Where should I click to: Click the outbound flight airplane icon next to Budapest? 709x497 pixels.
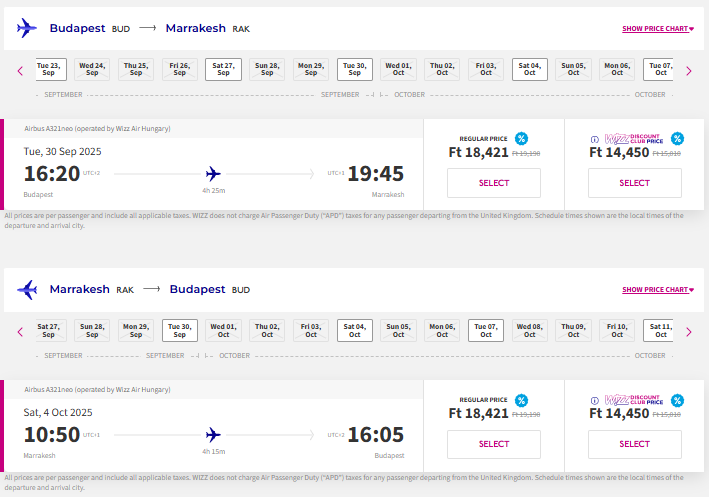27,28
